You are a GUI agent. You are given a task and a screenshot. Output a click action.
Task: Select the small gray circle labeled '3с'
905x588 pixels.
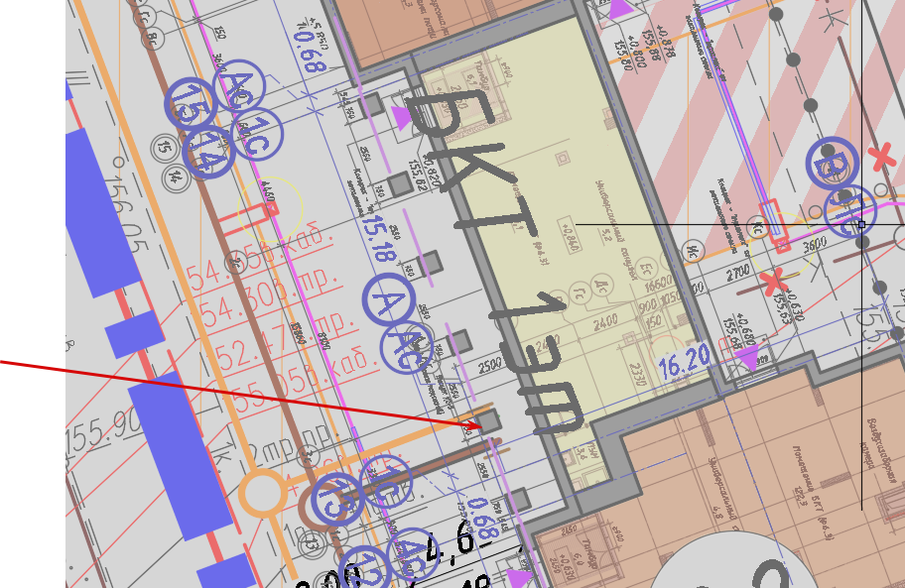[309, 458]
